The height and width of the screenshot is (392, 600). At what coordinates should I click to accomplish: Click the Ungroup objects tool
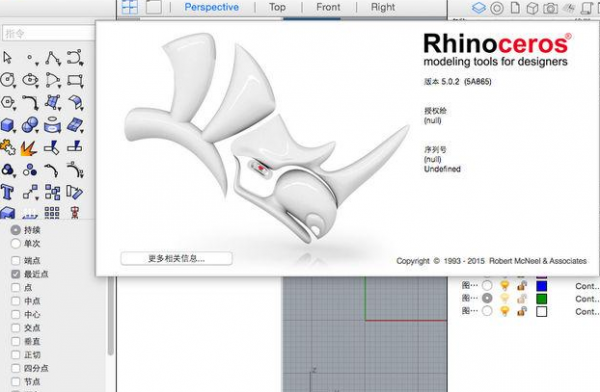pos(30,170)
